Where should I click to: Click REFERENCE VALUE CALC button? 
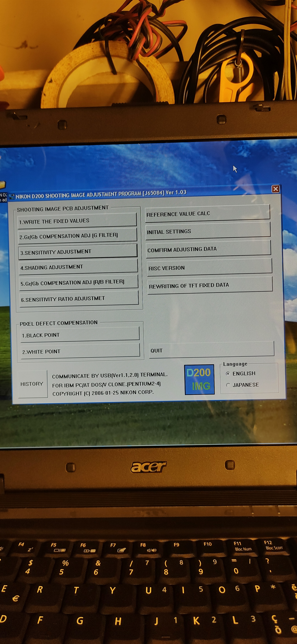coord(207,213)
